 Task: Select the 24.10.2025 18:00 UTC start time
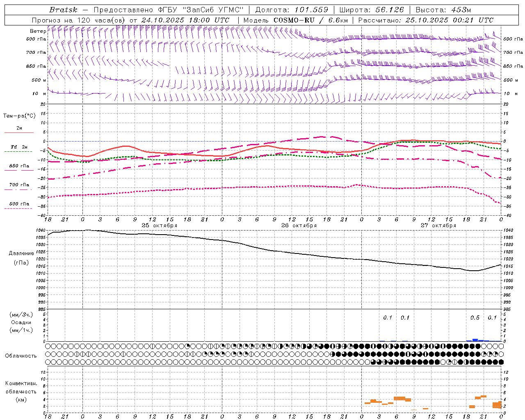pos(185,20)
